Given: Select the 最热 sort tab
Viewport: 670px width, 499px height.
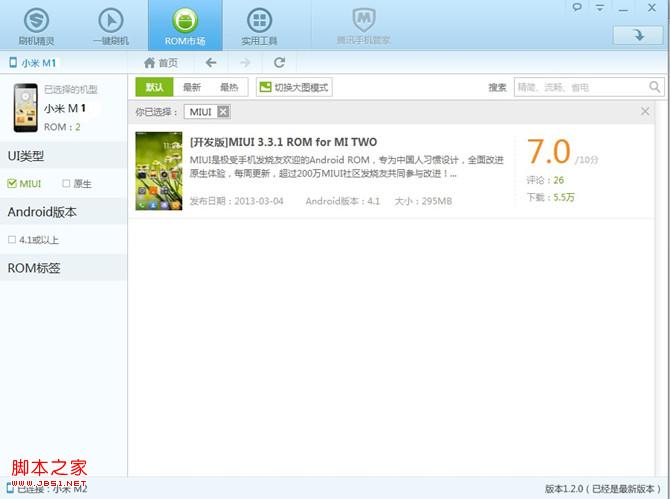Looking at the screenshot, I should pyautogui.click(x=229, y=87).
